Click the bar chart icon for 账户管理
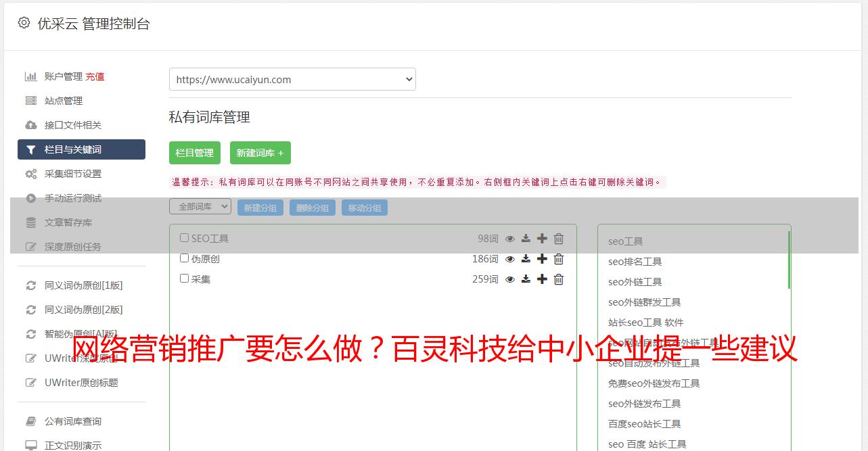 tap(31, 76)
